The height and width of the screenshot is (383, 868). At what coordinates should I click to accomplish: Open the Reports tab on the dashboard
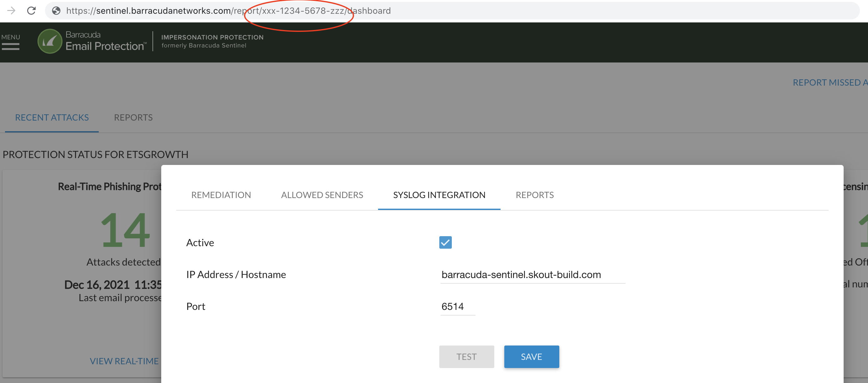133,117
